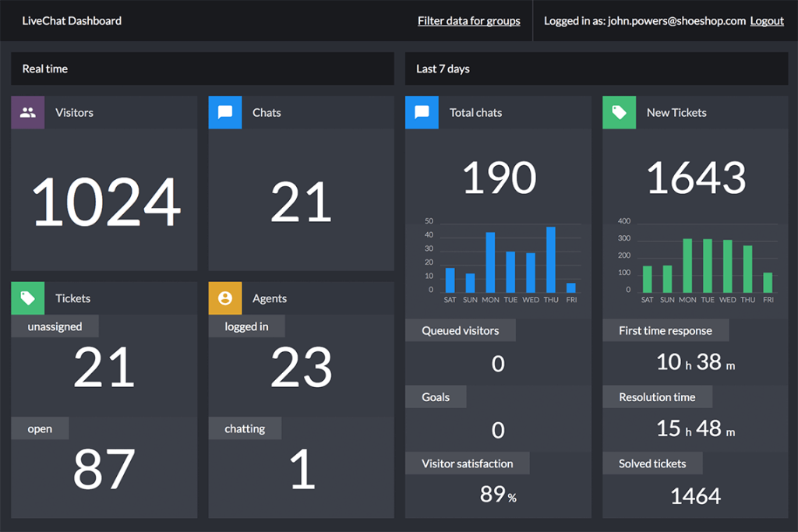
Task: Click the Visitor satisfaction label
Action: 467,463
